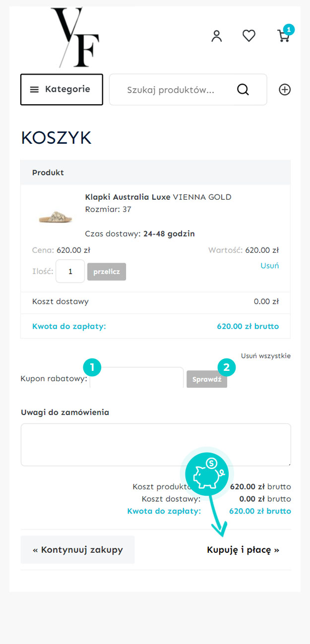310x644 pixels.
Task: Remove item with Usuń link
Action: pos(269,266)
